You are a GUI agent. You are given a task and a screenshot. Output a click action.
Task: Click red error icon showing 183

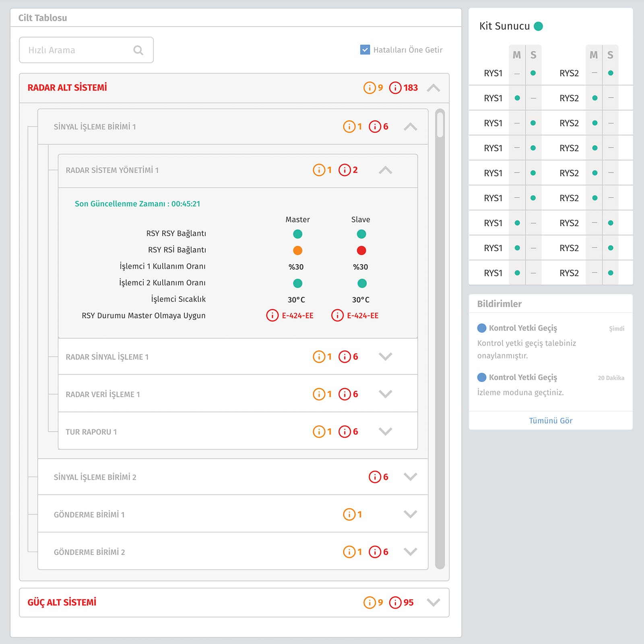[395, 87]
